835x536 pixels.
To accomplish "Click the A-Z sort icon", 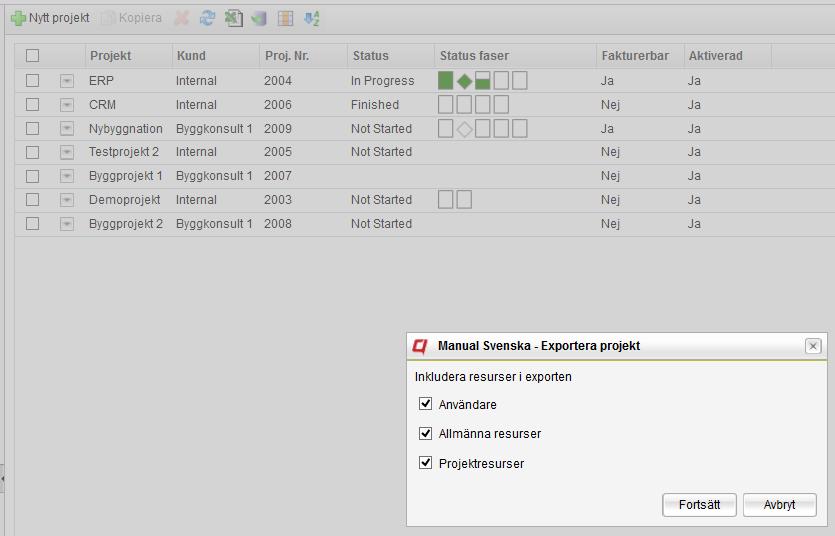I will tap(312, 19).
